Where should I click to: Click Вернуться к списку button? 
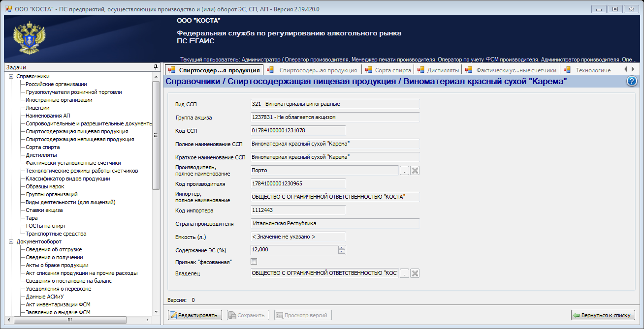click(x=603, y=315)
